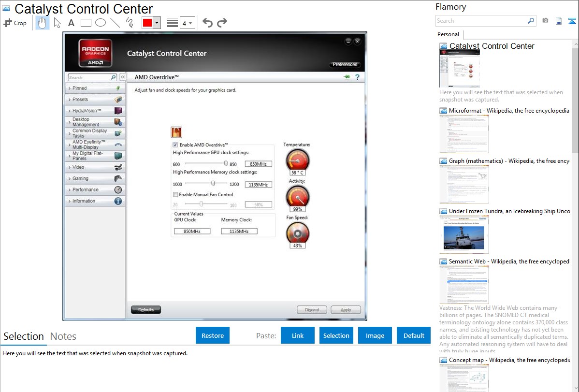Select the rectangle shape tool
579x392 pixels.
(86, 23)
